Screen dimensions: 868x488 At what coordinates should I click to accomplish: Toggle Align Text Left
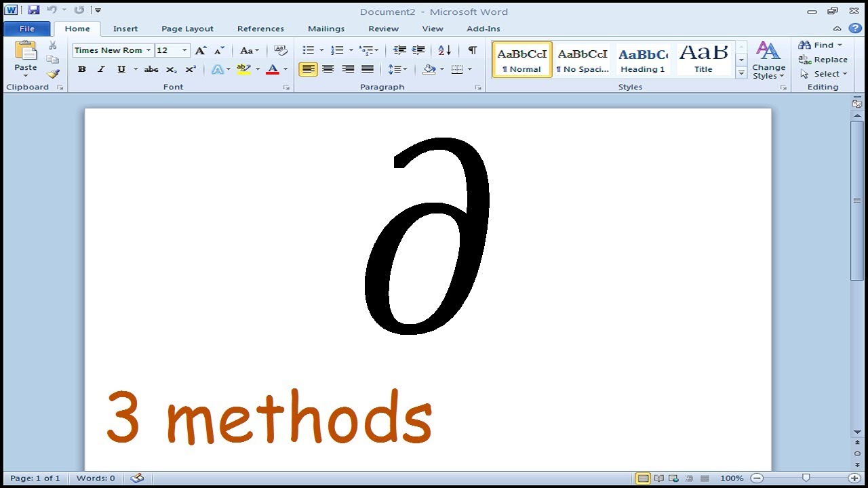pos(308,69)
